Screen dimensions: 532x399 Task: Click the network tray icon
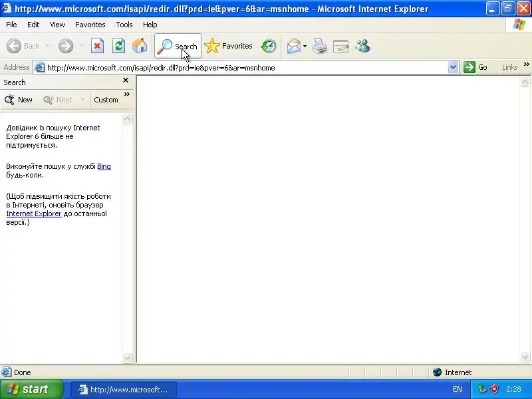click(482, 389)
